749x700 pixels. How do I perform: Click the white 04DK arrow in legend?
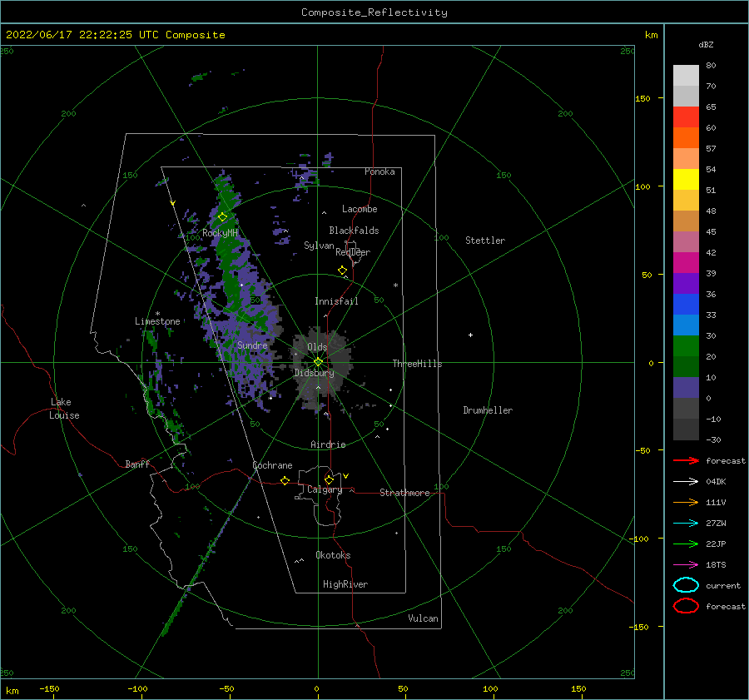pyautogui.click(x=686, y=481)
